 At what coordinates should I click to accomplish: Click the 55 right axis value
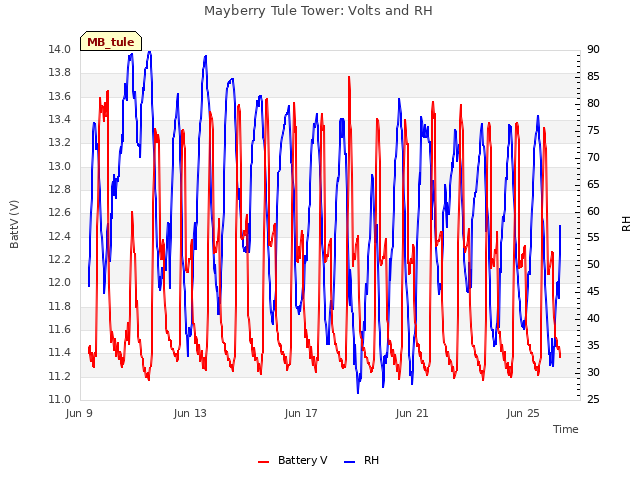click(593, 238)
